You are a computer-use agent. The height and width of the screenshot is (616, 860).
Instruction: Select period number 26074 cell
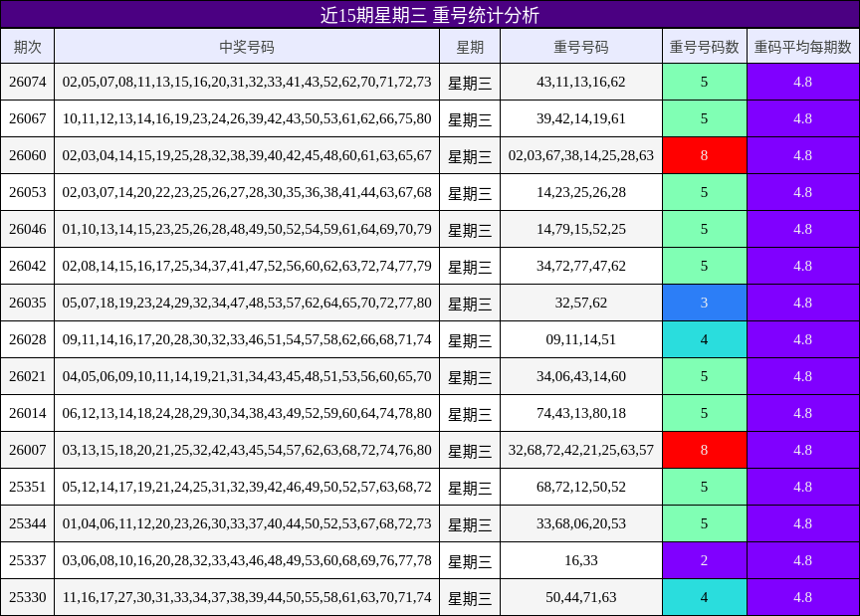[28, 78]
